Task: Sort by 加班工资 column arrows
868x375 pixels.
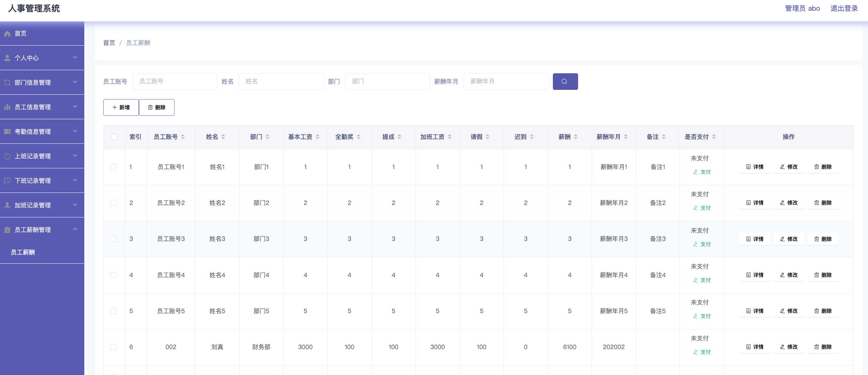Action: [x=450, y=137]
